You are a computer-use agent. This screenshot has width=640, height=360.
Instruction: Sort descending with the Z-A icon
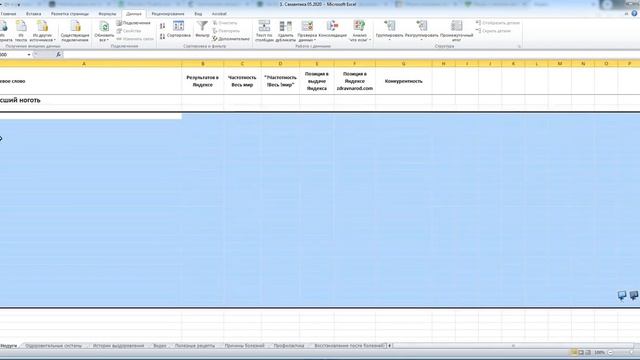(162, 36)
